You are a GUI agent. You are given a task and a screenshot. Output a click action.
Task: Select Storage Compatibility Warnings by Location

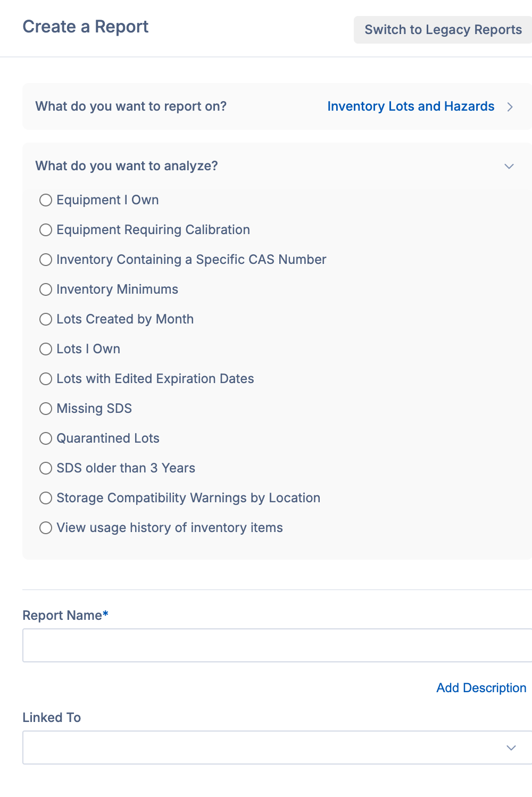pyautogui.click(x=46, y=498)
